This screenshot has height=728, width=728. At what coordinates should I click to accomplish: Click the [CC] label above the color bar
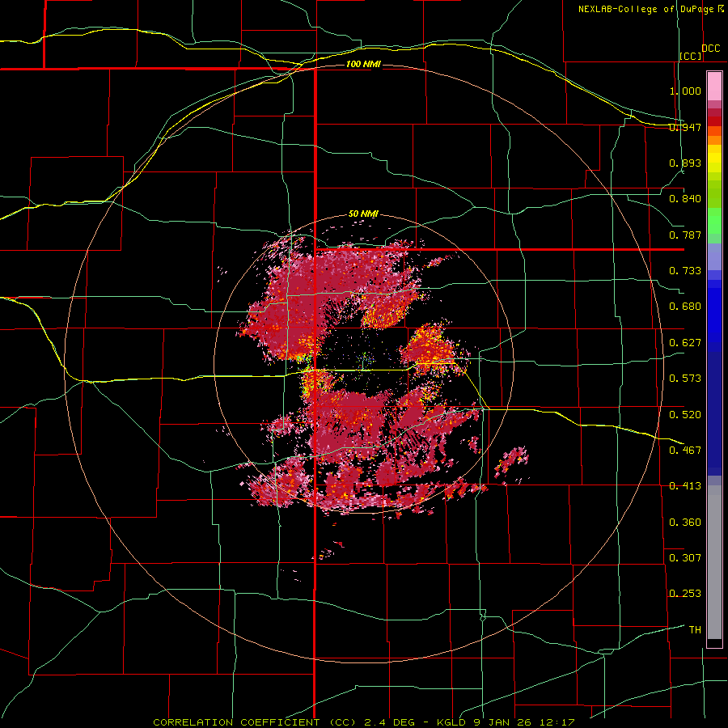pos(691,56)
